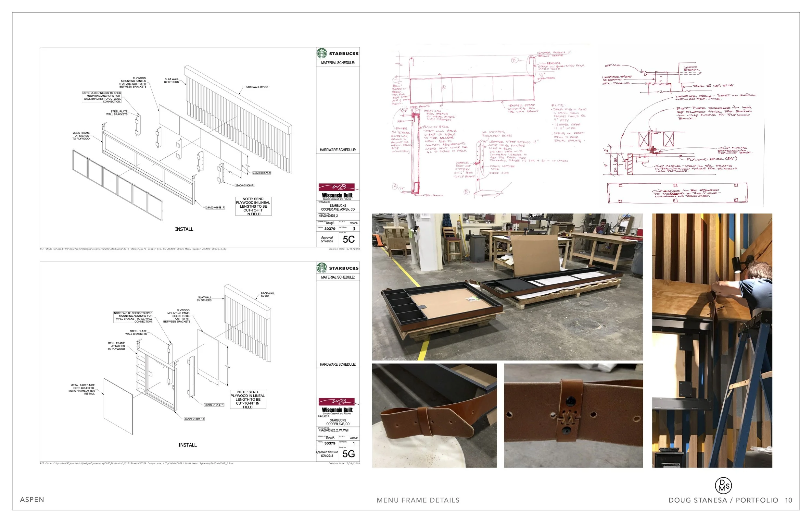Click the Wisconsin Built logo on sheet 5C
Viewport: 812px width, 525px height.
point(337,191)
